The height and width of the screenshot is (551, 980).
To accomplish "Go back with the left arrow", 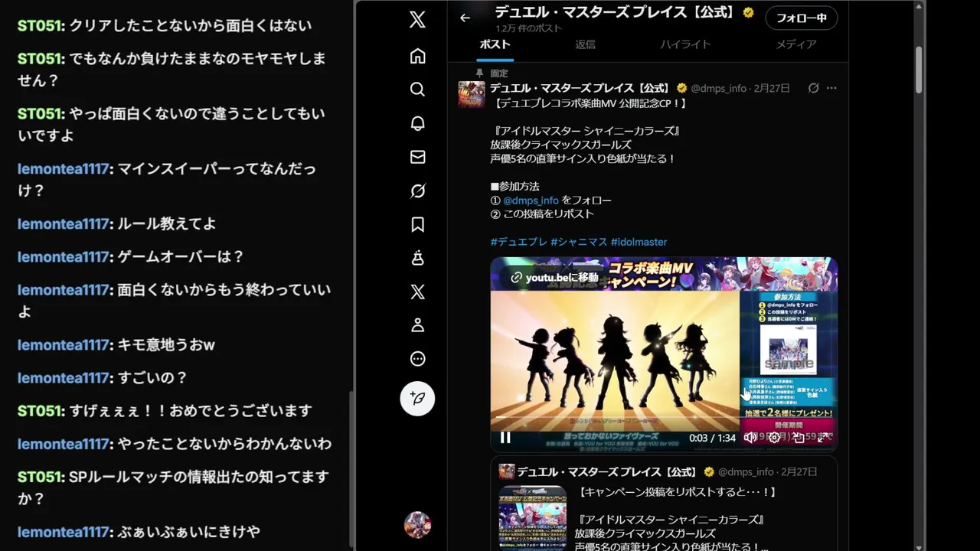I will tap(465, 18).
